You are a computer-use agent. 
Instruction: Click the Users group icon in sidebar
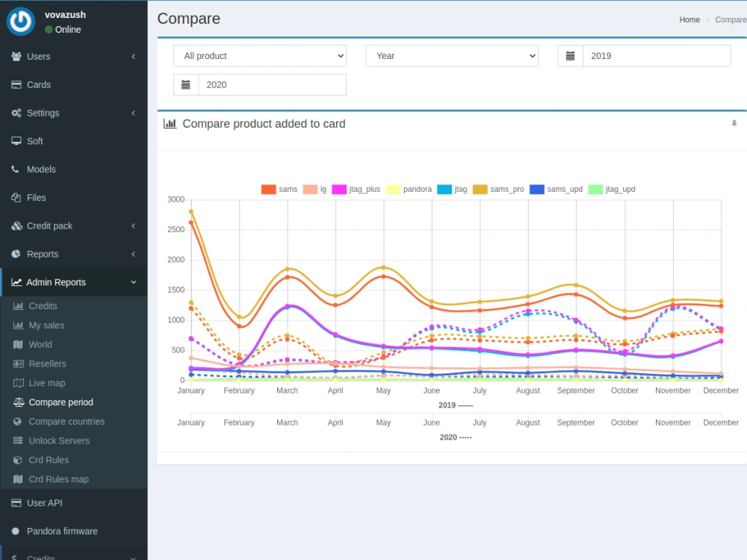pyautogui.click(x=16, y=56)
